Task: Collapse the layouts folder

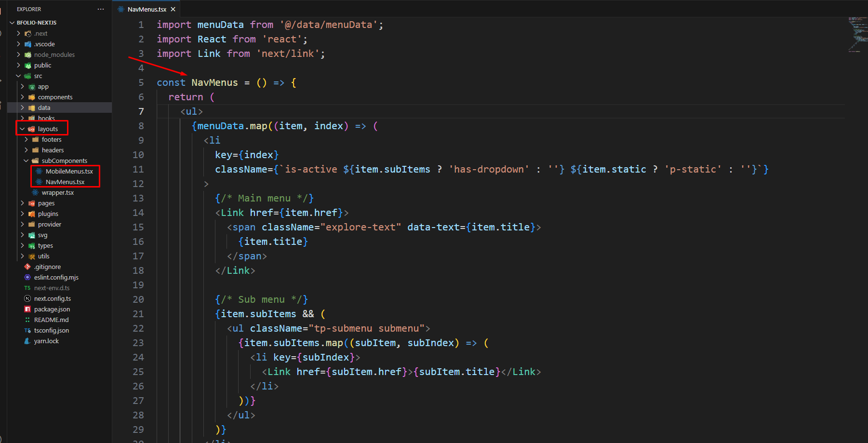Action: coord(22,129)
